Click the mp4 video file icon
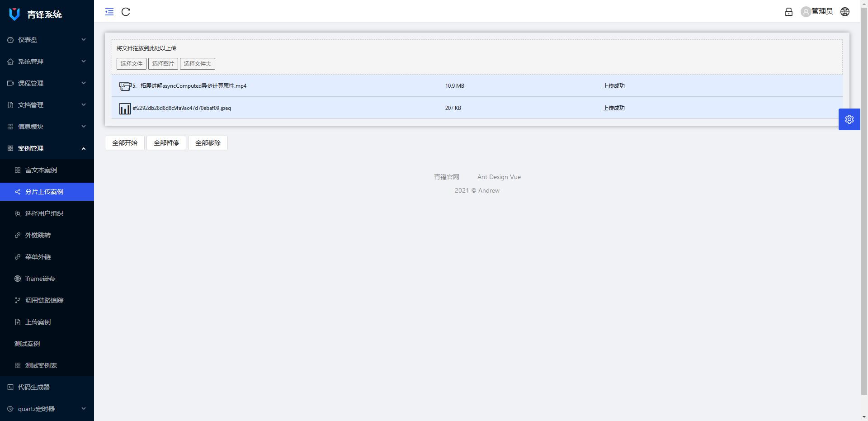868x421 pixels. (125, 86)
